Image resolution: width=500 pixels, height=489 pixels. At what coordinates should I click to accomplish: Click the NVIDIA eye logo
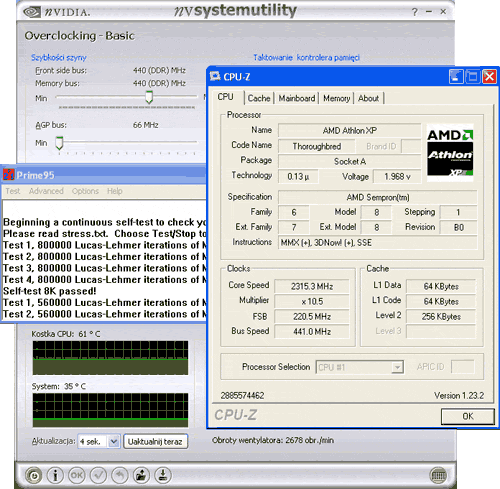(32, 12)
